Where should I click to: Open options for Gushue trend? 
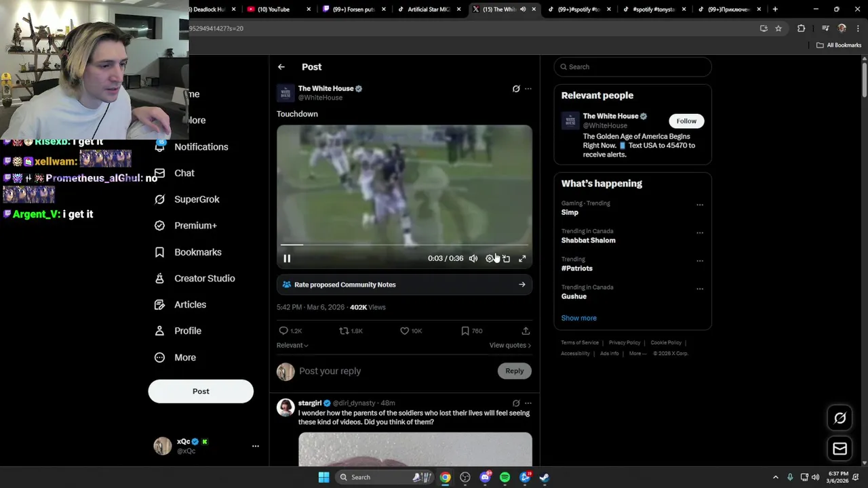700,289
